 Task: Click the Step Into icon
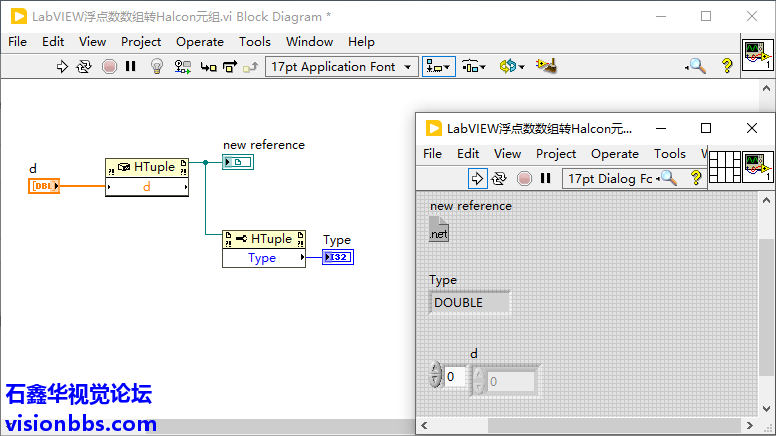[208, 67]
